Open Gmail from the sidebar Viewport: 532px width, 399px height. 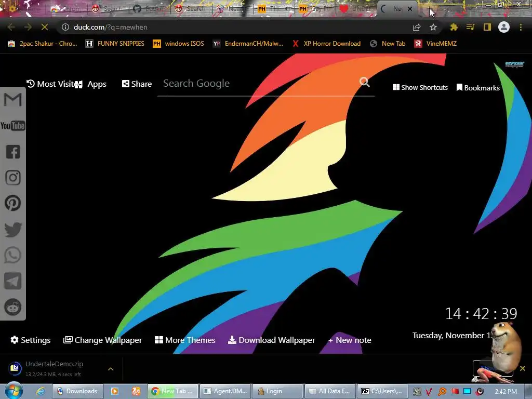[x=13, y=100]
